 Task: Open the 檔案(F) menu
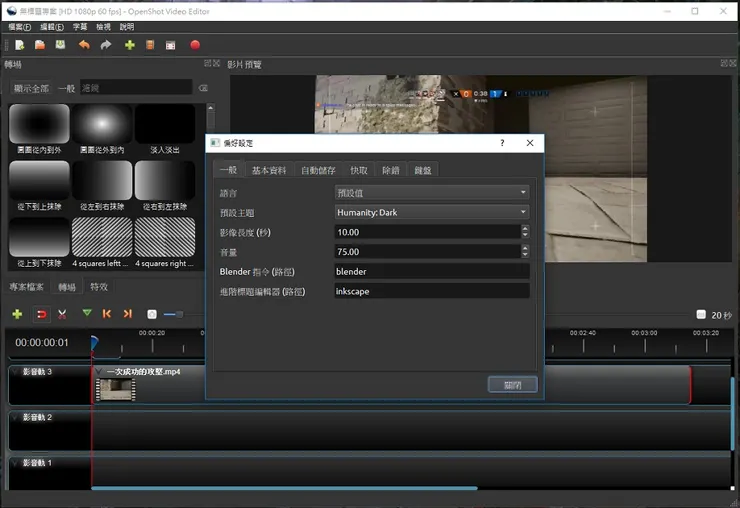[19, 27]
